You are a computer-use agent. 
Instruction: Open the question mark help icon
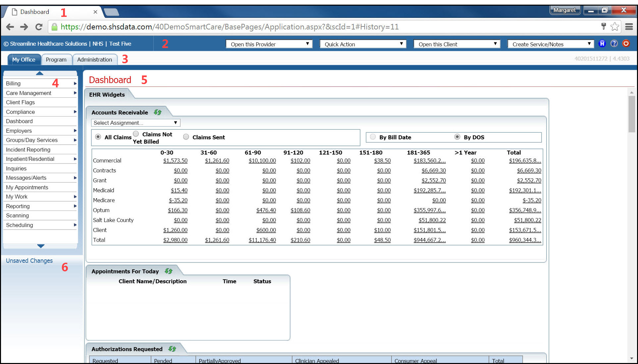click(614, 44)
